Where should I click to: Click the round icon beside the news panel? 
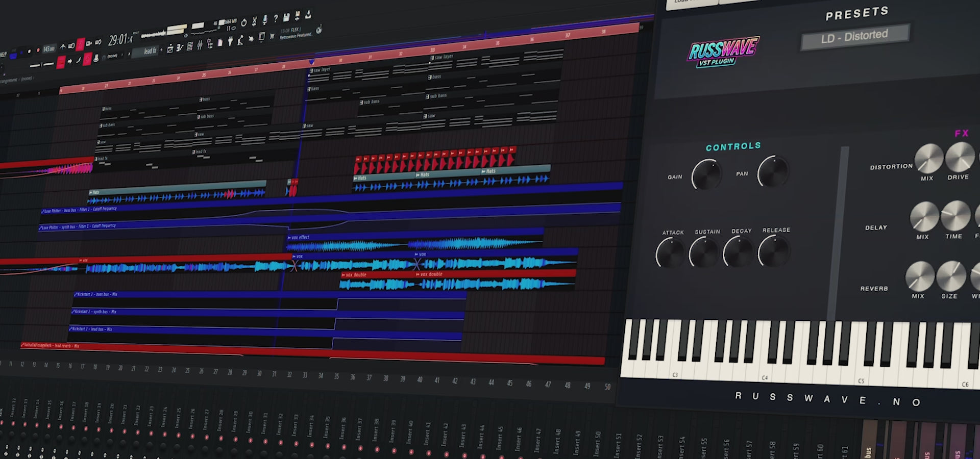click(x=319, y=30)
